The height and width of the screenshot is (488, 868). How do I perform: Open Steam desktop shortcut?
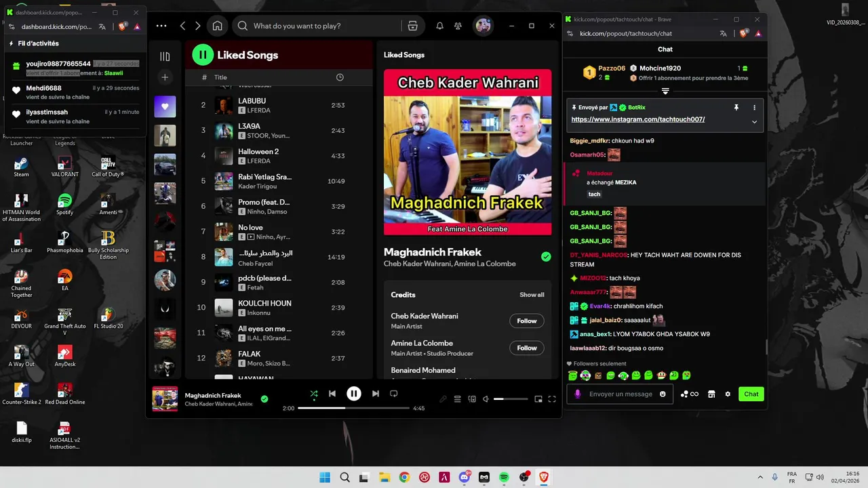(x=21, y=167)
